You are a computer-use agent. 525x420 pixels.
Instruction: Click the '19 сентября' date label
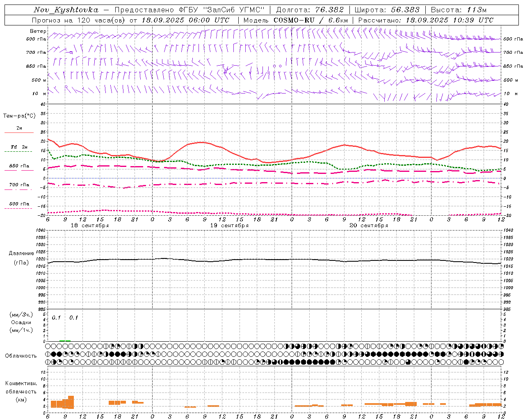tap(229, 226)
